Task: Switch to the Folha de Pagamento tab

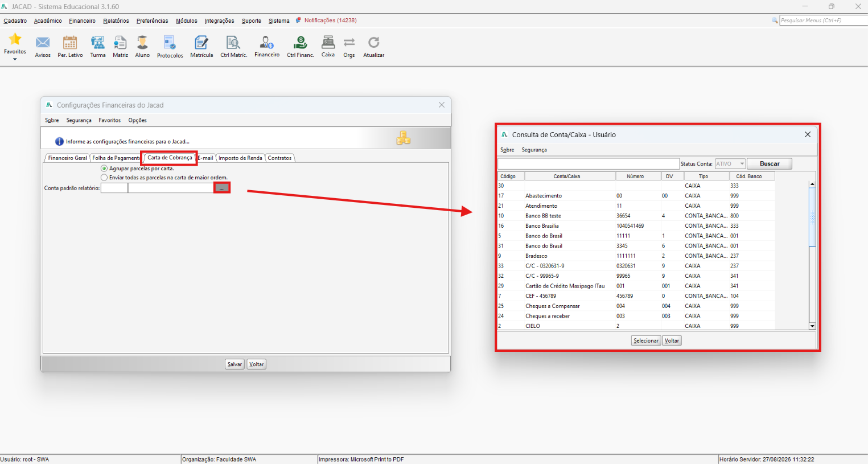Action: 116,158
